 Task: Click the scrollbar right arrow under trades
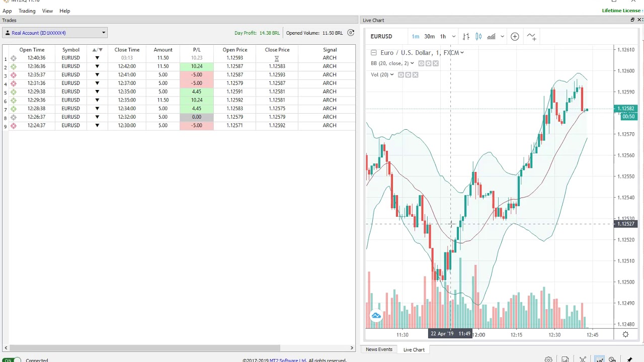click(x=352, y=348)
